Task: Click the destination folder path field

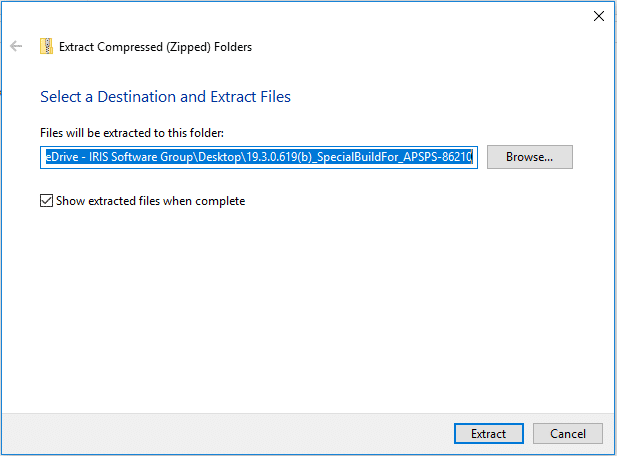Action: tap(259, 157)
